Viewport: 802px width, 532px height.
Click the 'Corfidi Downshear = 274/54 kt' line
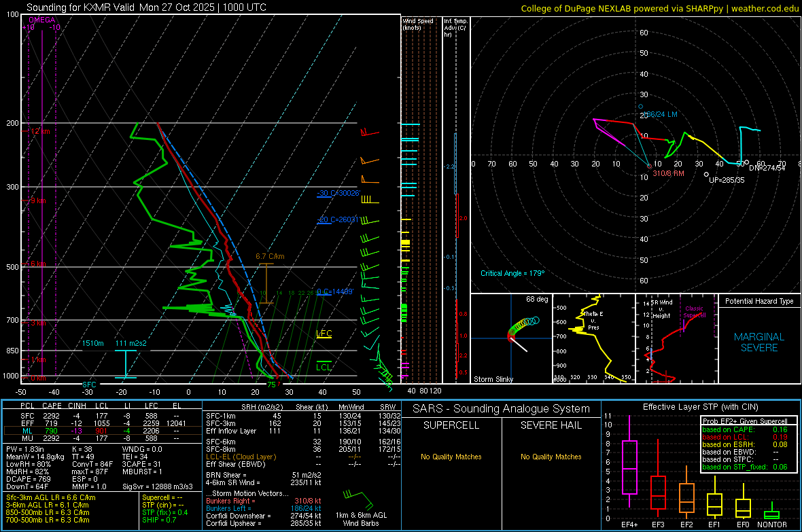tap(264, 516)
